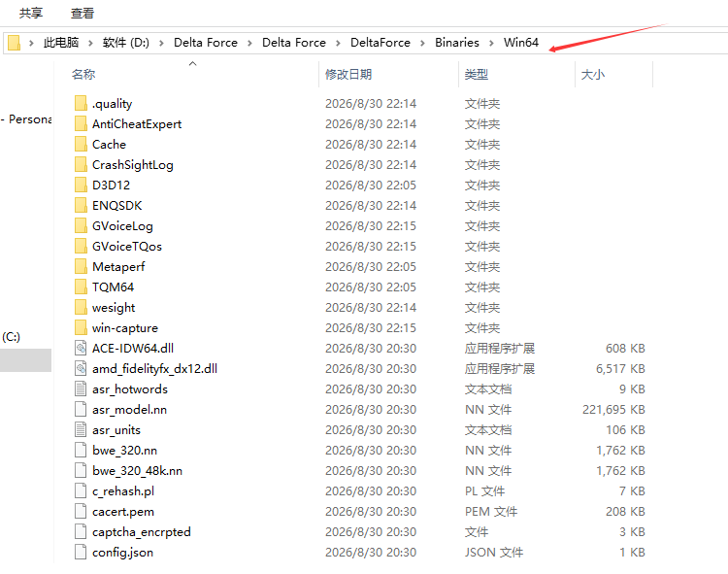Select the TQM64 folder icon
This screenshot has height=574, width=728.
point(81,287)
